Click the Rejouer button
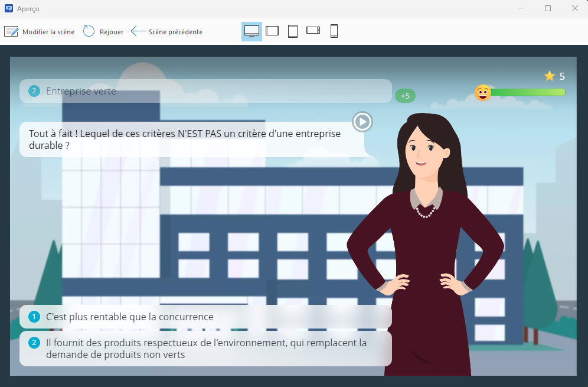Screen dimensions: 588x387 111,31
